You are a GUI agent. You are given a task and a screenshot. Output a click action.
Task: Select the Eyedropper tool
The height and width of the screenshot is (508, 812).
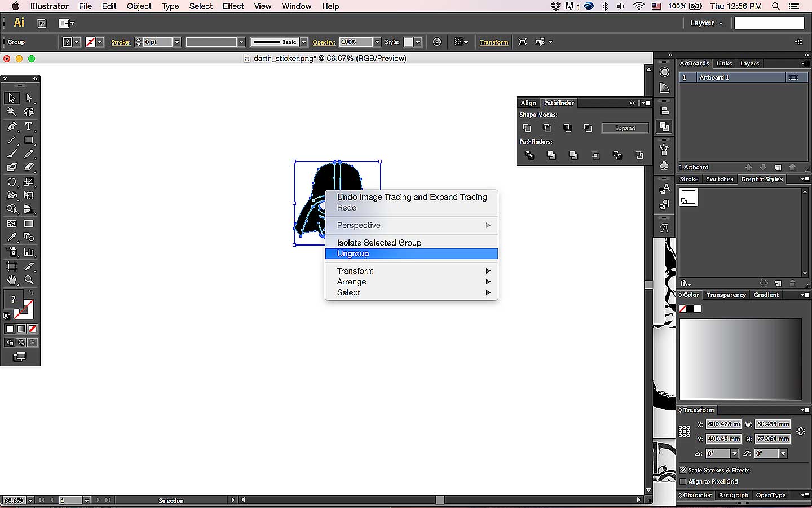(x=12, y=237)
